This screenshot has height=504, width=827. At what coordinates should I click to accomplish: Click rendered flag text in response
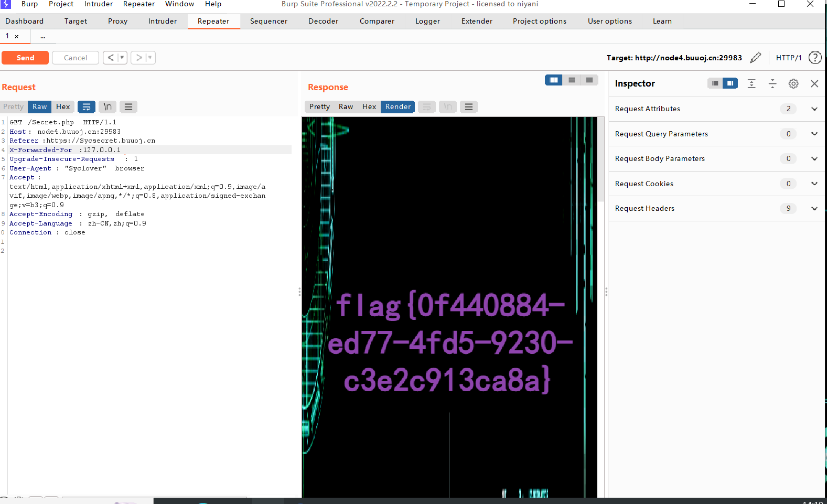(x=450, y=342)
